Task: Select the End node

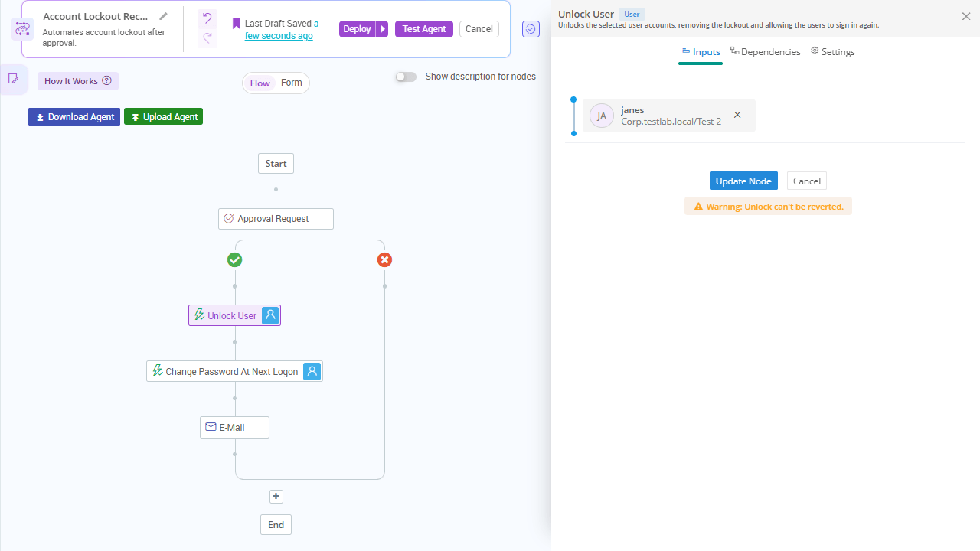Action: pyautogui.click(x=276, y=525)
